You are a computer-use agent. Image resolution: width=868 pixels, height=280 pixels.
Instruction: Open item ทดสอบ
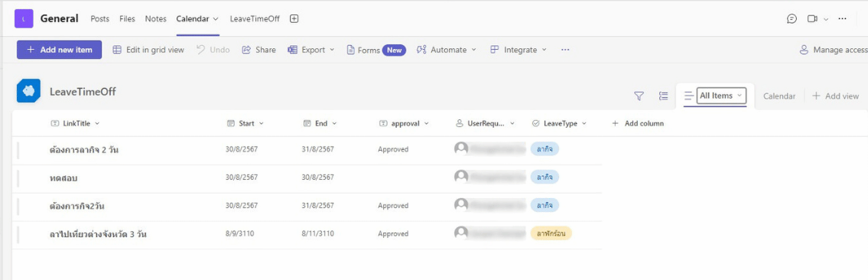(63, 178)
